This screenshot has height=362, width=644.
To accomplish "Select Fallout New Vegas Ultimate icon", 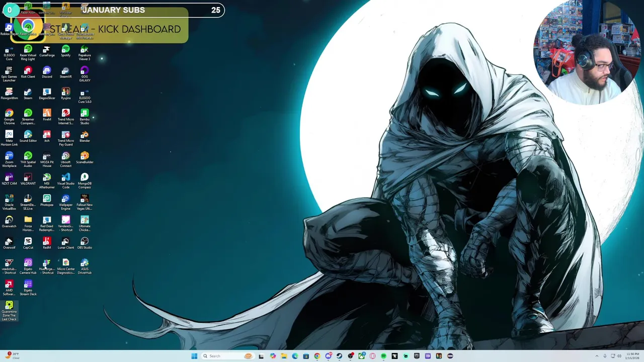I will pos(85,203).
